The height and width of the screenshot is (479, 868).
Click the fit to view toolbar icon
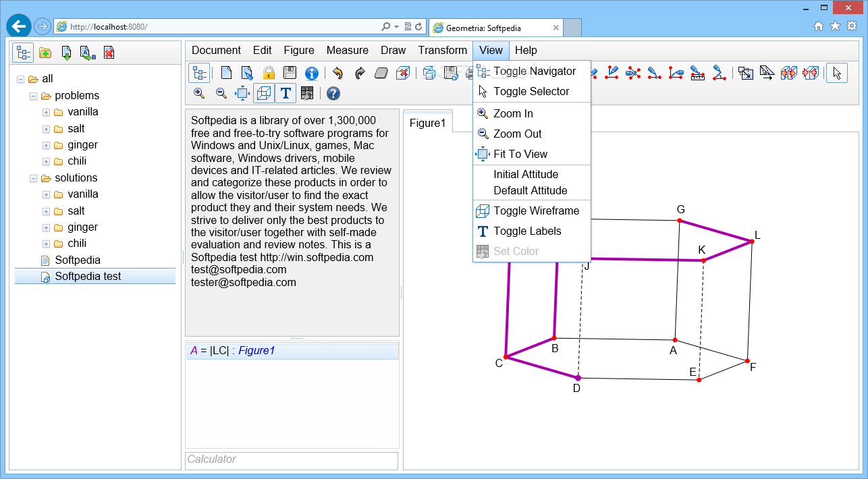(242, 93)
